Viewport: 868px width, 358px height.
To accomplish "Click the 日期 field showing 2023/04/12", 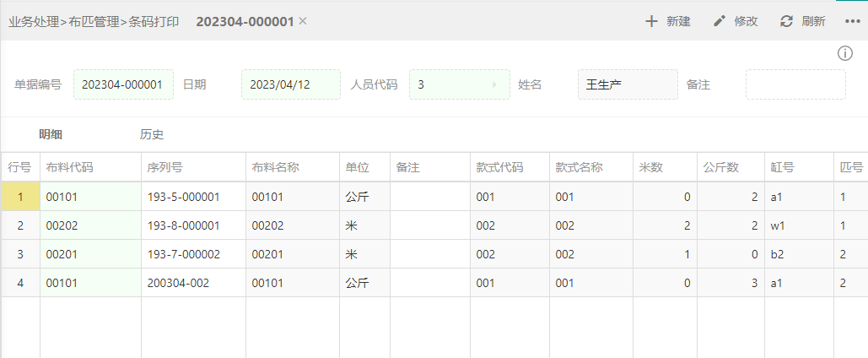I will (x=290, y=84).
